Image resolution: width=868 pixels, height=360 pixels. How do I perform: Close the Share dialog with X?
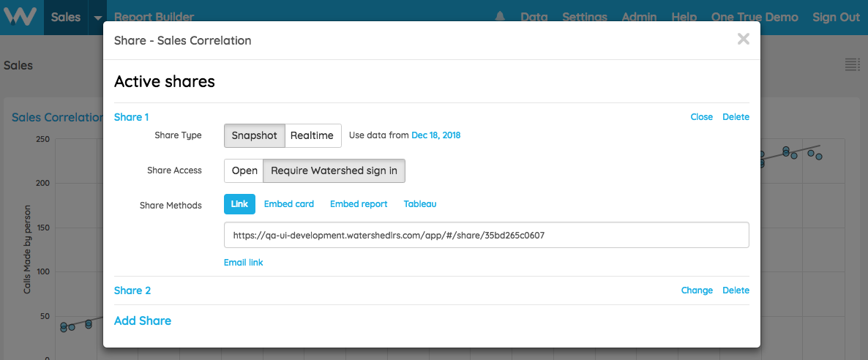click(x=744, y=39)
